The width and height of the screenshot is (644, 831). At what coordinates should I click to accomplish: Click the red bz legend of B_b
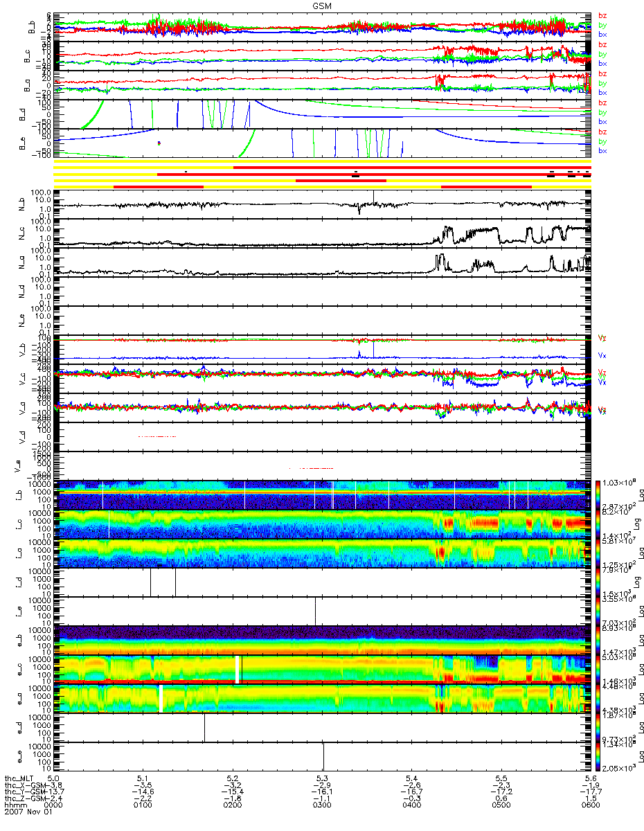click(x=602, y=15)
